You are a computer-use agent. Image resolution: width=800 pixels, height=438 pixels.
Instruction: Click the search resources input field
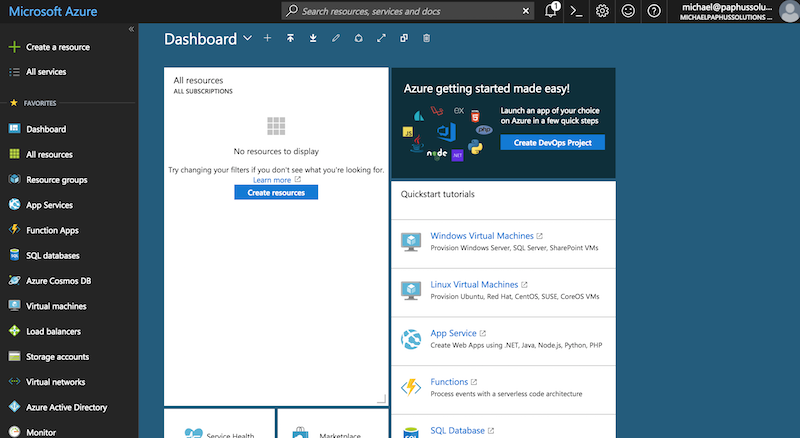(x=410, y=11)
